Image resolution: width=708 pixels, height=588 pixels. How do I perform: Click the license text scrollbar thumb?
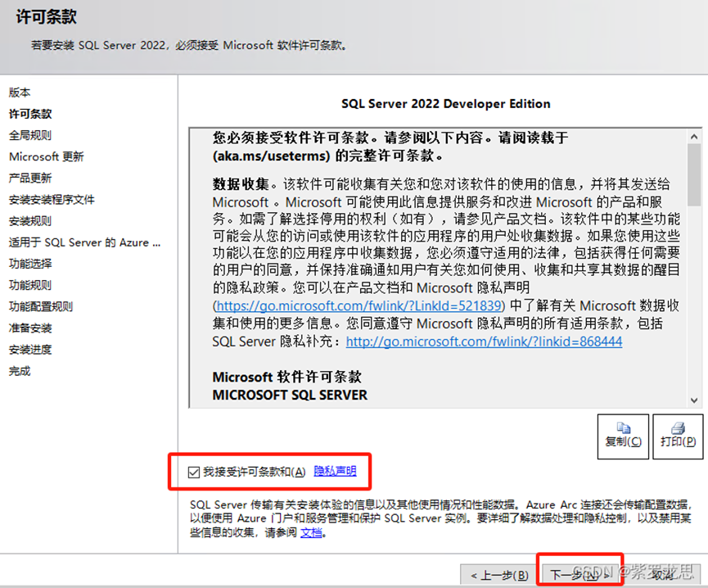(694, 174)
